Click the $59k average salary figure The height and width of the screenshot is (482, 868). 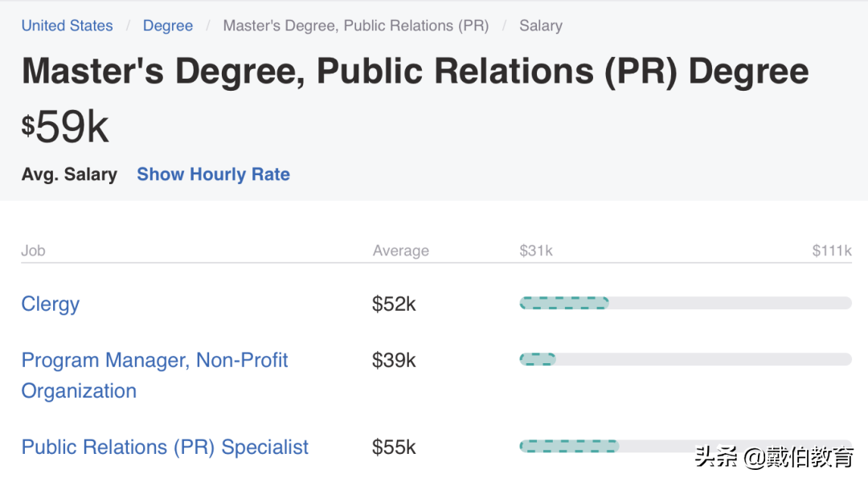65,127
